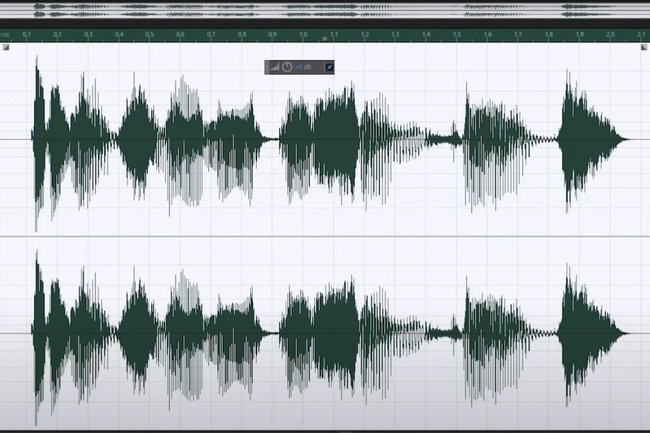Click the 0.1 mark on the time ruler
This screenshot has height=433, width=650.
click(27, 34)
